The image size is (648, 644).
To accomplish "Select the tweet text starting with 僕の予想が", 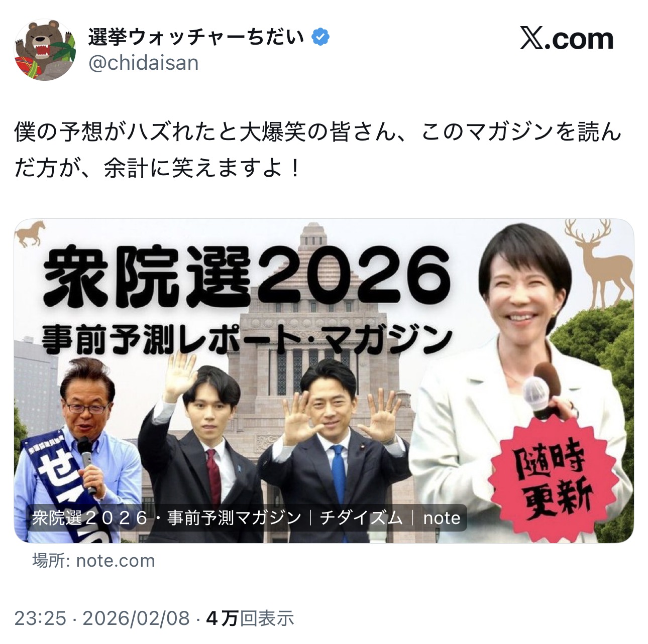I will pyautogui.click(x=318, y=151).
